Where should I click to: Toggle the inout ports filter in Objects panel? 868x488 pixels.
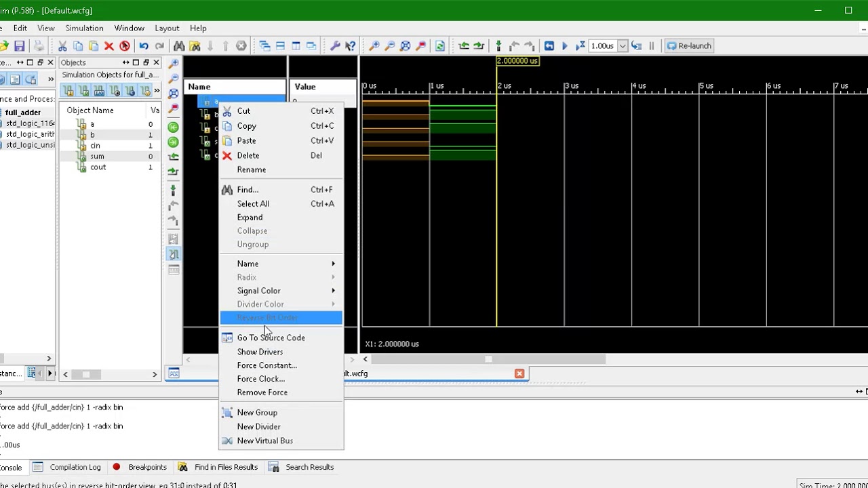(x=100, y=91)
